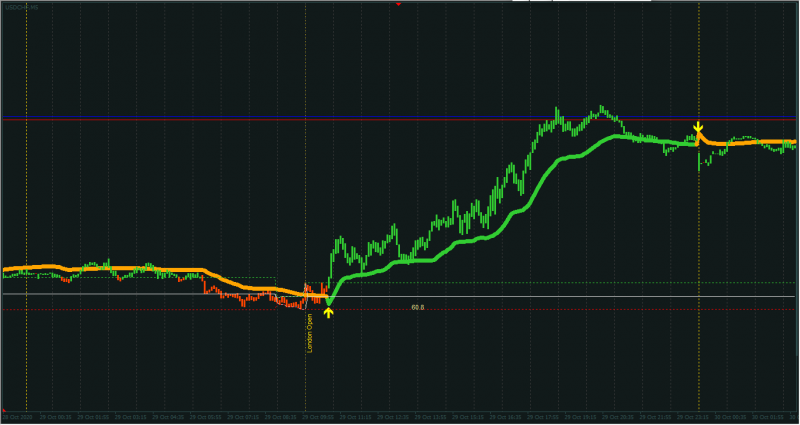Image resolution: width=800 pixels, height=425 pixels.
Task: Click the '30 Oct 01:55' time axis label
Action: tap(769, 417)
